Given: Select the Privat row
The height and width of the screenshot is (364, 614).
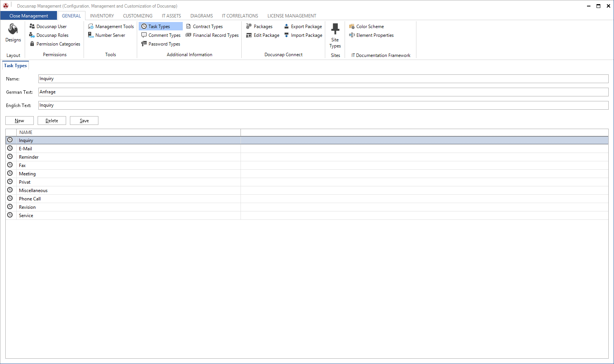Looking at the screenshot, I should pos(307,182).
